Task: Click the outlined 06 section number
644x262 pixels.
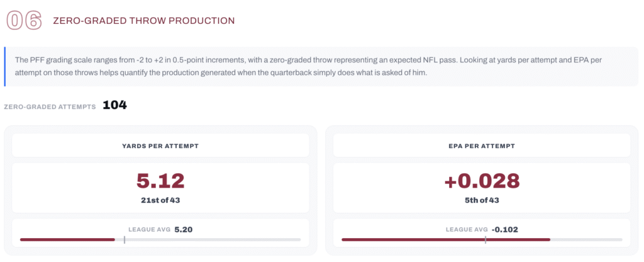Action: 25,21
